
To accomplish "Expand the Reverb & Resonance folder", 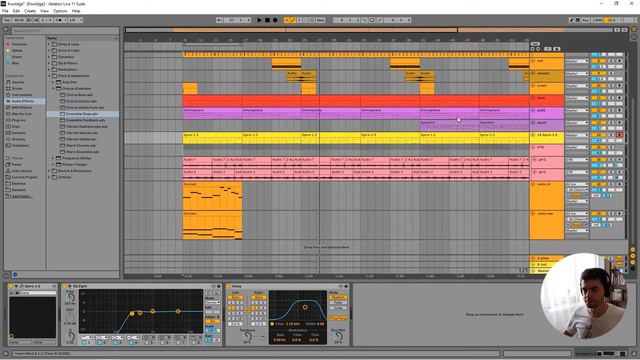I will 49,171.
